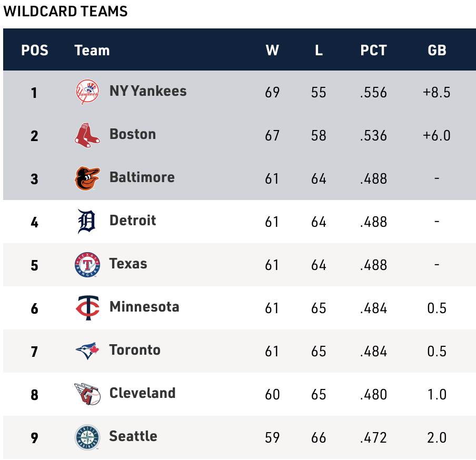Click the NY Yankees team logo
This screenshot has height=460, width=476.
click(x=87, y=92)
